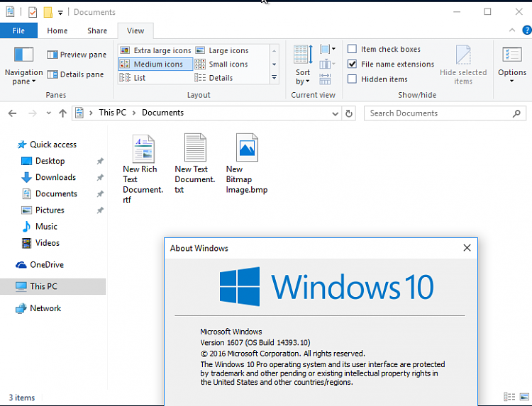Open Pictures in the navigation pane

43,210
